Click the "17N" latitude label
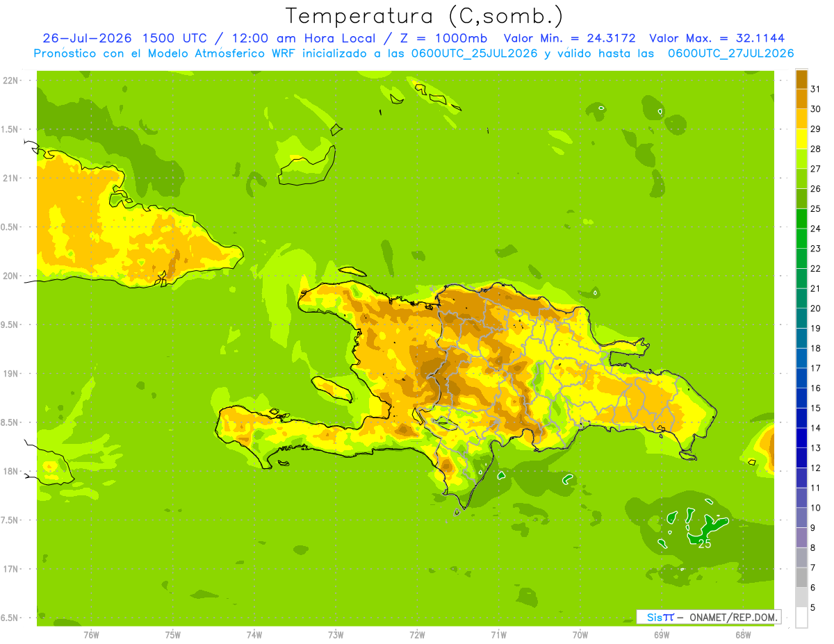 [12, 569]
